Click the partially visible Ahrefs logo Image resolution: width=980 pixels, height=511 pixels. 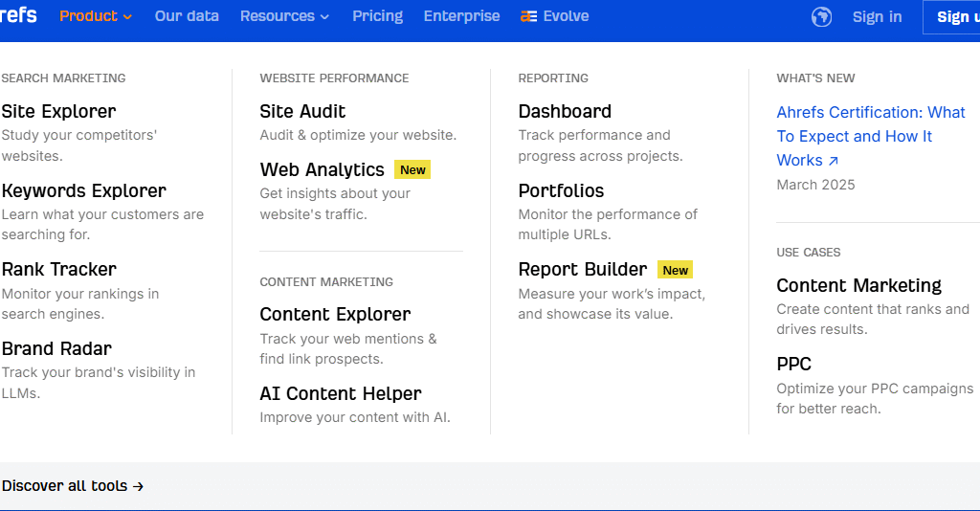[x=18, y=15]
